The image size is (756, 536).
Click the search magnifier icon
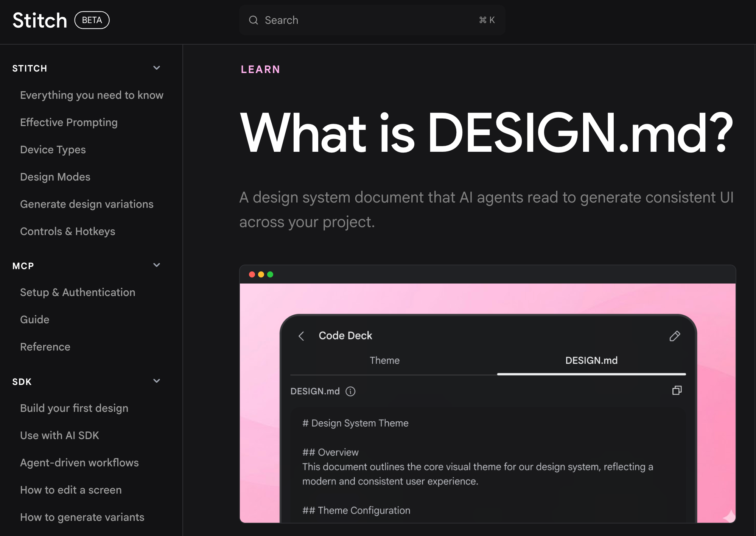tap(254, 20)
